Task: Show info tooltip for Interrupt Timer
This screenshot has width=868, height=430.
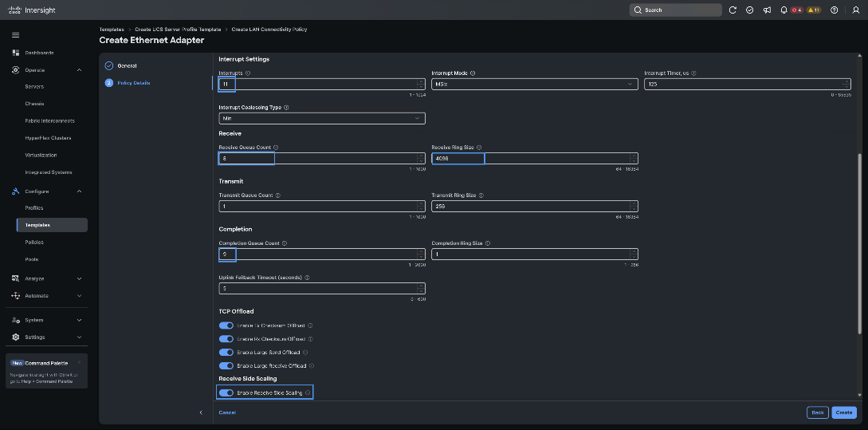Action: [693, 73]
